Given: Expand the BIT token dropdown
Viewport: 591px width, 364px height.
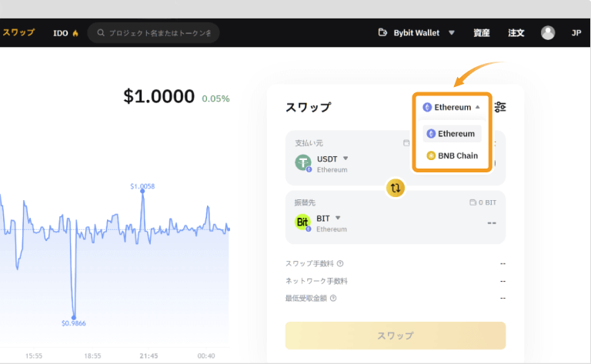Looking at the screenshot, I should [338, 218].
